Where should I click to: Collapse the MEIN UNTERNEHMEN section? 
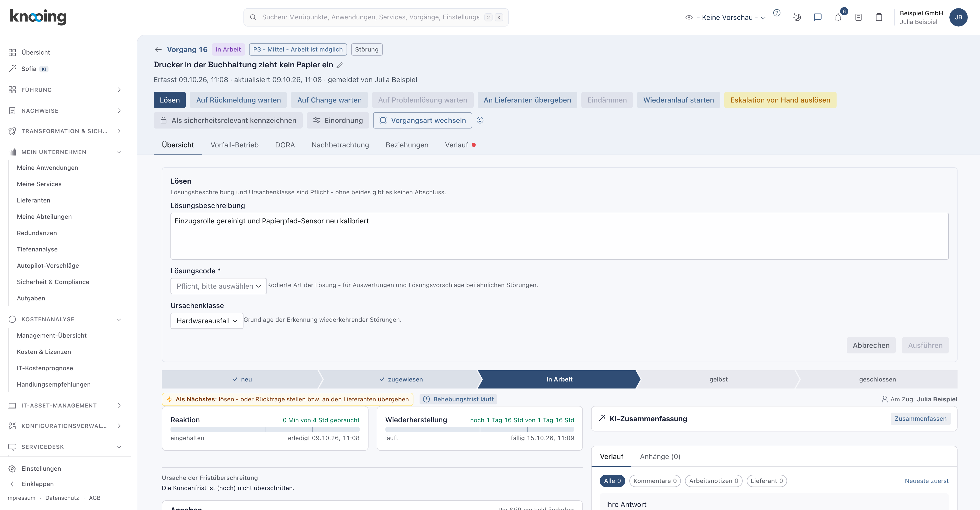65,152
